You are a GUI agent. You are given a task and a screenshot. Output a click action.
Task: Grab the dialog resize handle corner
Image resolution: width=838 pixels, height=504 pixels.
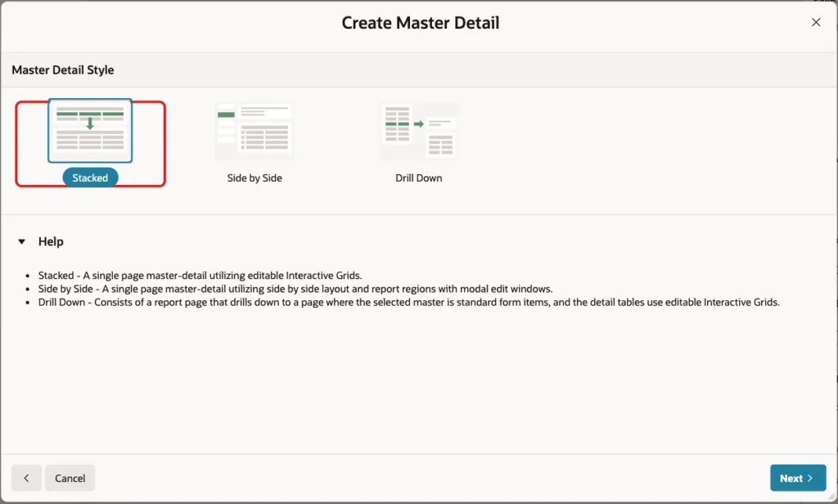[831, 497]
